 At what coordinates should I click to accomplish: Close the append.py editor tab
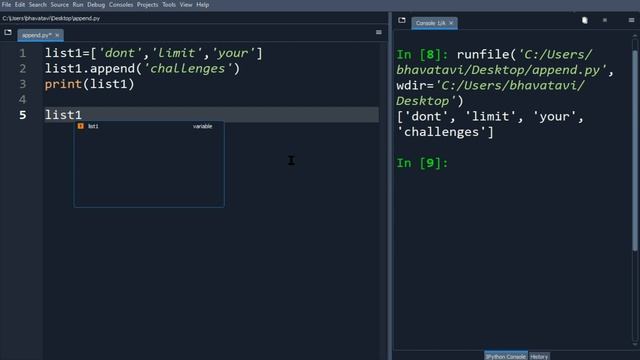click(x=57, y=35)
